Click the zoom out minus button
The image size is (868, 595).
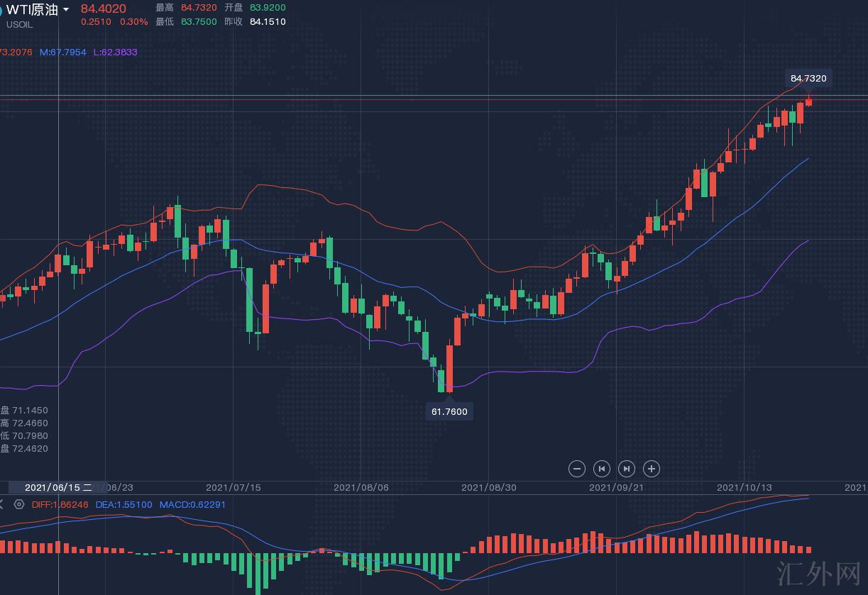pyautogui.click(x=577, y=468)
